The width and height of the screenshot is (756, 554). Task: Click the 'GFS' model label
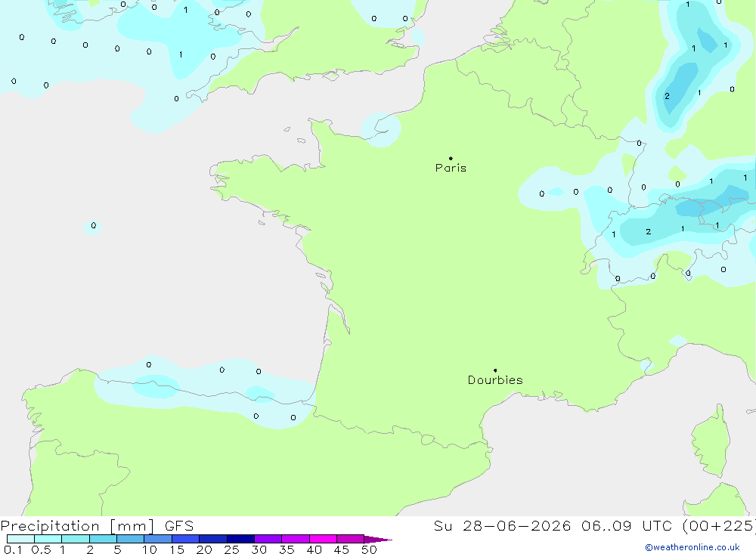click(179, 526)
